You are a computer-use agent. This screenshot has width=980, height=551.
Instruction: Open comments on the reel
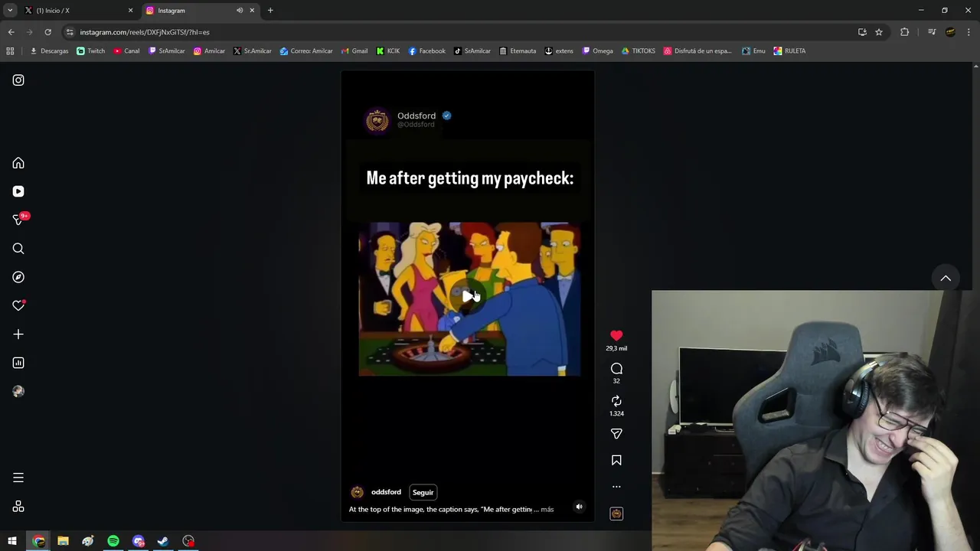(616, 369)
